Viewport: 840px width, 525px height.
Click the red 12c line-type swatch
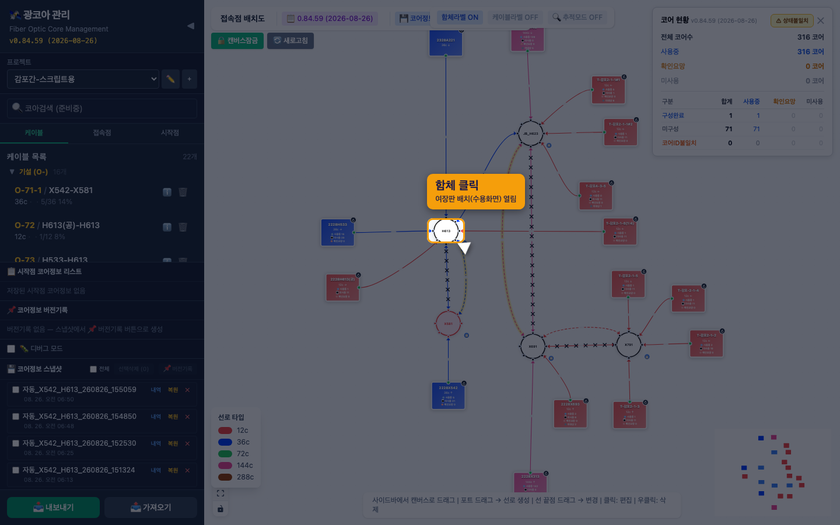(x=225, y=431)
